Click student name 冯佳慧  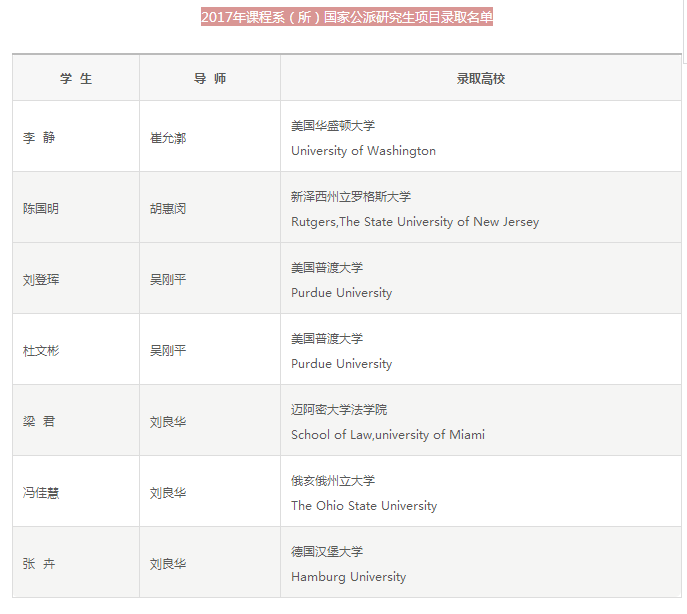point(41,493)
